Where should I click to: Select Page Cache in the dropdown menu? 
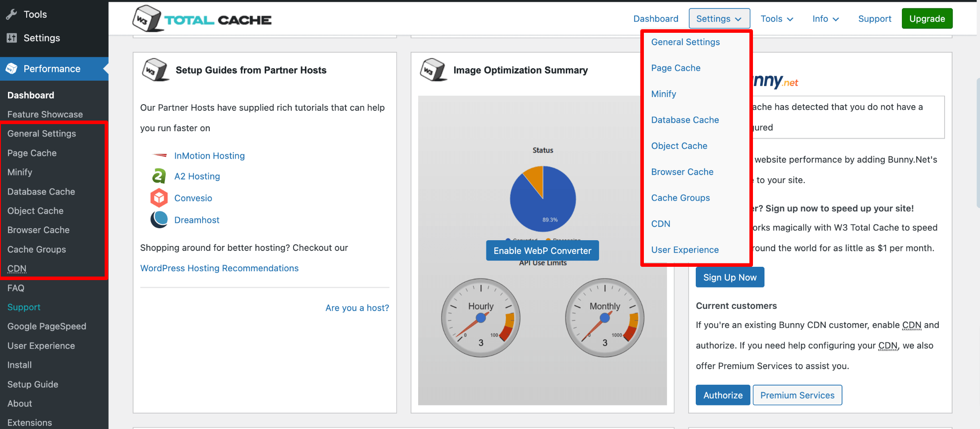[x=676, y=68]
